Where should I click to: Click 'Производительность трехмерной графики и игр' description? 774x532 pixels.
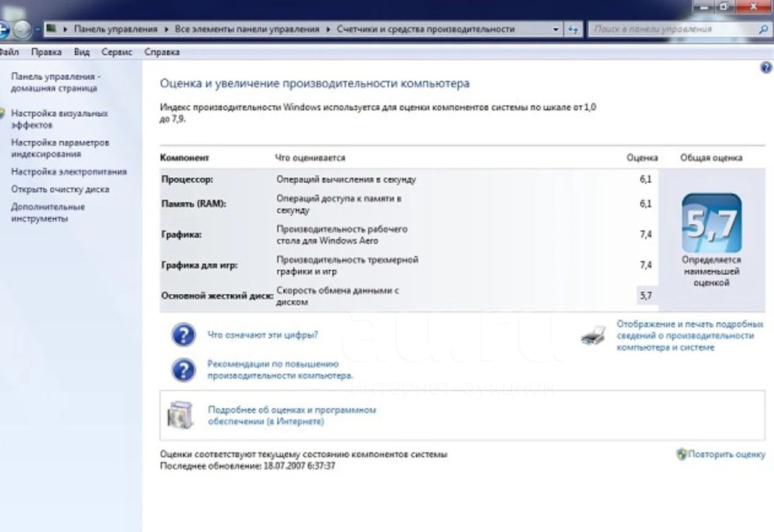point(347,265)
